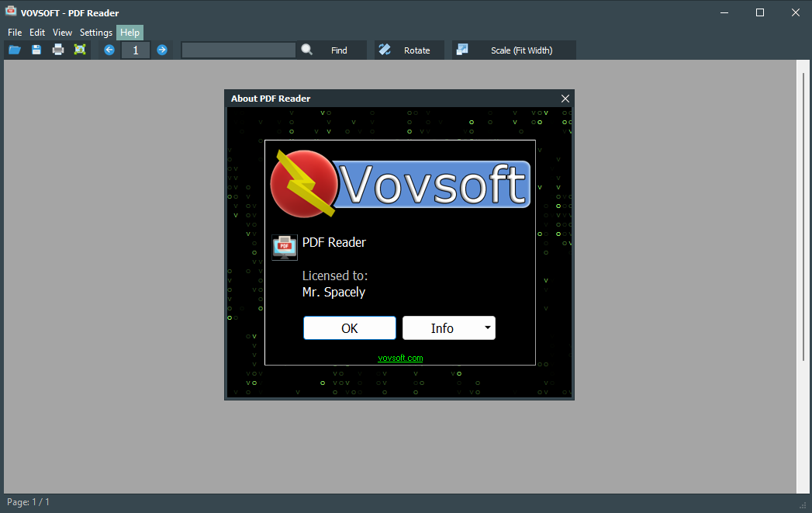Click the Scale icon in toolbar
The width and height of the screenshot is (812, 513).
462,50
